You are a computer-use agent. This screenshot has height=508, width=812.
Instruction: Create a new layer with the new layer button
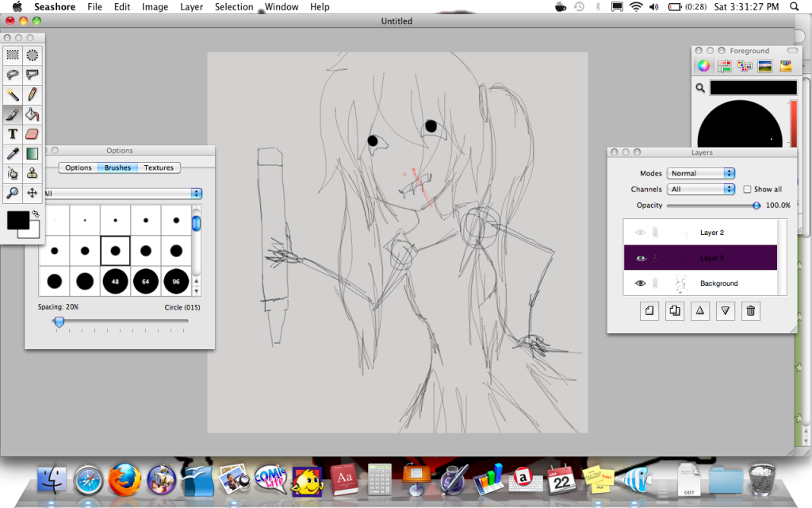tap(649, 310)
